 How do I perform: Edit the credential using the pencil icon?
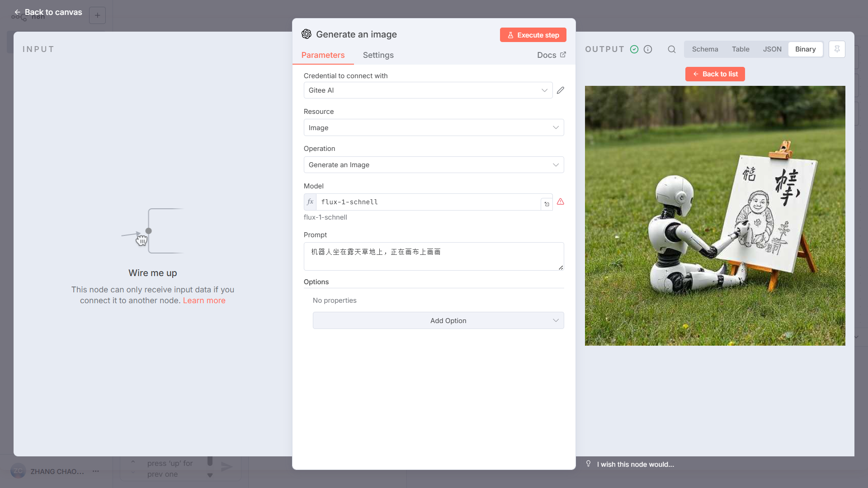[x=560, y=90]
